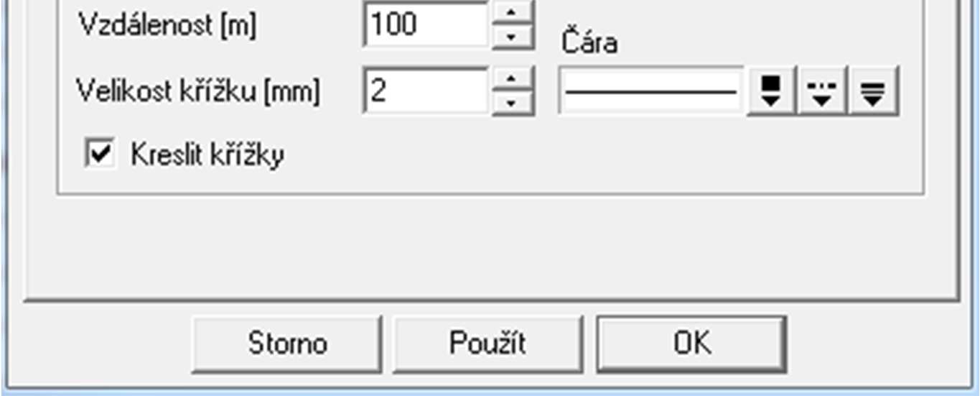980x396 pixels.
Task: Open the line color dropdown button
Action: pyautogui.click(x=770, y=91)
